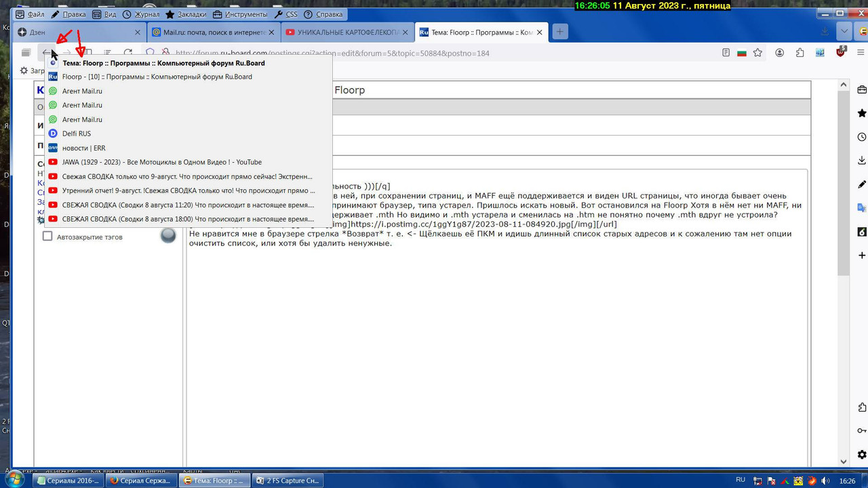Image resolution: width=868 pixels, height=488 pixels.
Task: Click the Bulgarian flag icon in address bar
Action: coord(742,52)
